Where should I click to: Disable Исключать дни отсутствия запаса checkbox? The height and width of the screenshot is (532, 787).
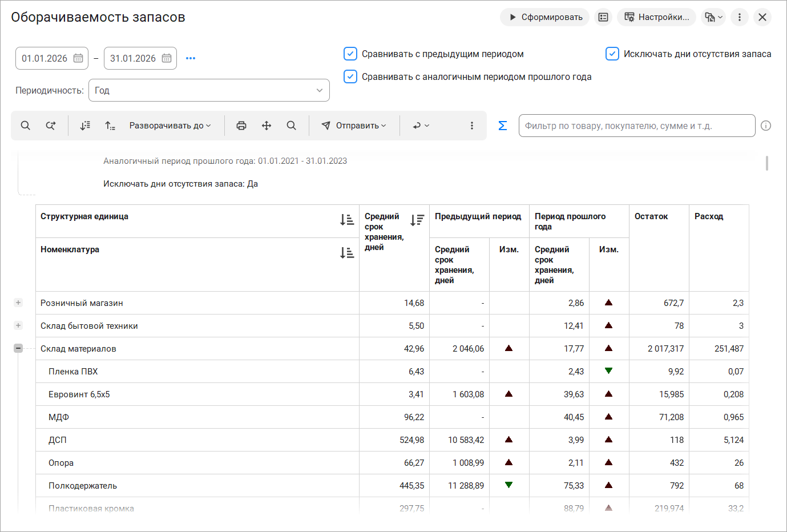click(612, 54)
